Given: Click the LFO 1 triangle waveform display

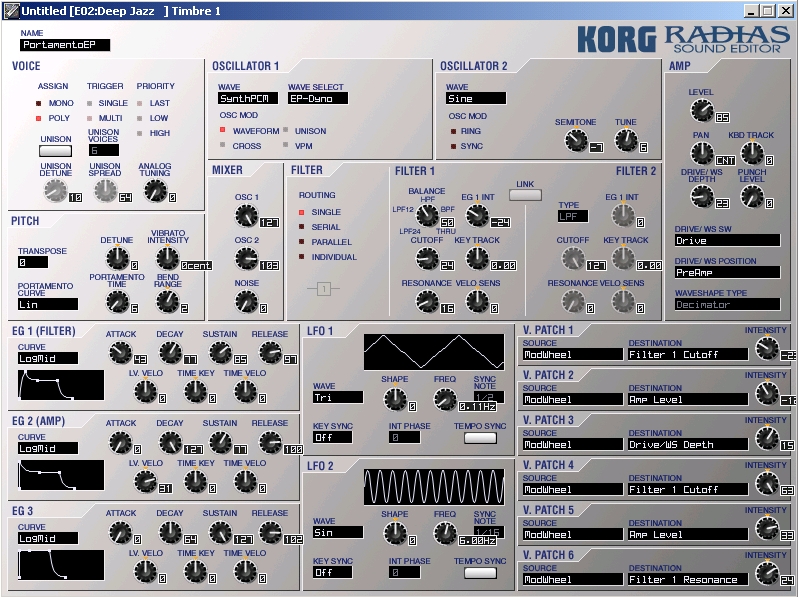Looking at the screenshot, I should pyautogui.click(x=434, y=352).
